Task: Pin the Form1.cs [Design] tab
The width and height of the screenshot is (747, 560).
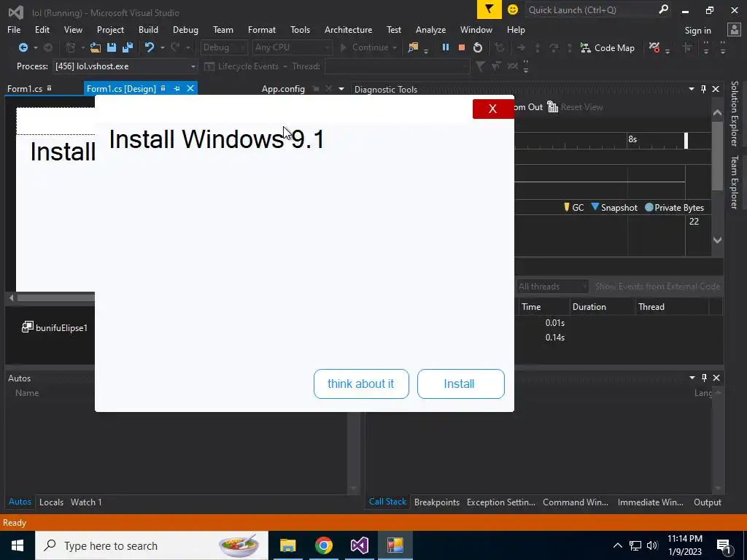Action: point(177,88)
